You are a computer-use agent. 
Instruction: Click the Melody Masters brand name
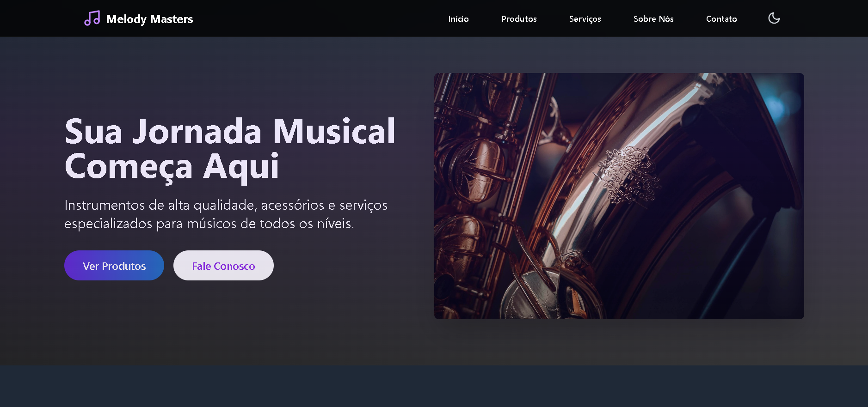tap(149, 19)
